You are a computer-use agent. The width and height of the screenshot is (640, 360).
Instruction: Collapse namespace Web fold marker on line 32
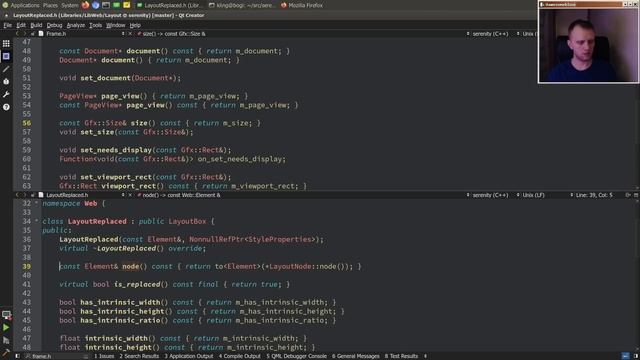pos(36,203)
